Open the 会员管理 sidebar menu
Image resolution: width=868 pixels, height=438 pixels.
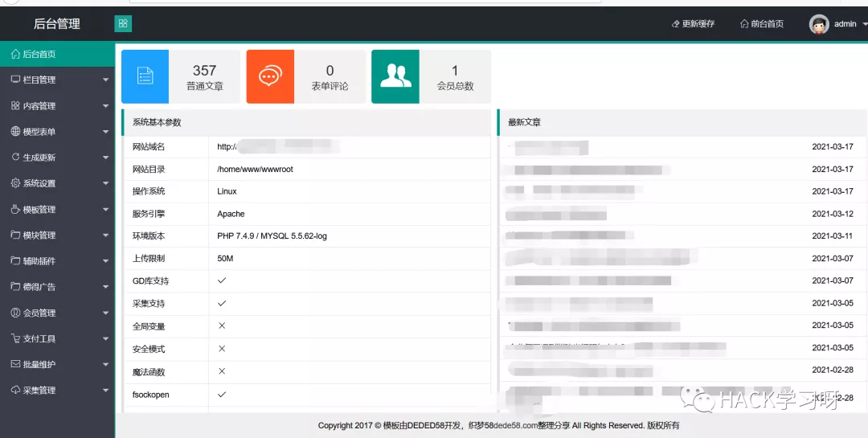(57, 313)
